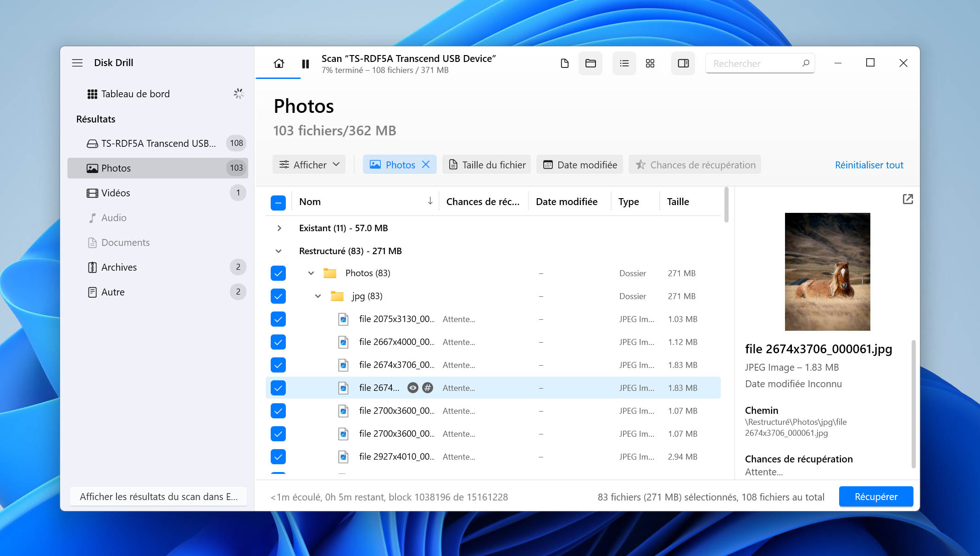980x556 pixels.
Task: Open Vidéos category in sidebar
Action: pyautogui.click(x=157, y=193)
